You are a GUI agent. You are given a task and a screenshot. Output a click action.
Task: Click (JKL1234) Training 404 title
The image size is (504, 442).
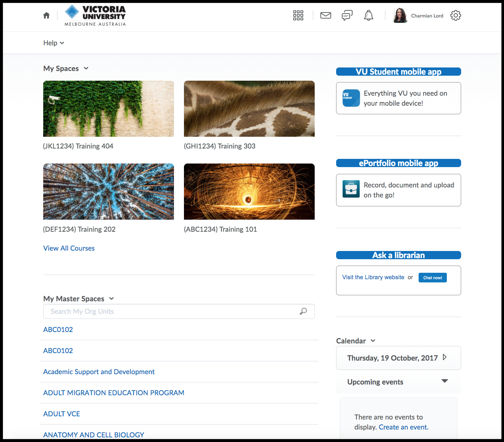click(x=78, y=146)
